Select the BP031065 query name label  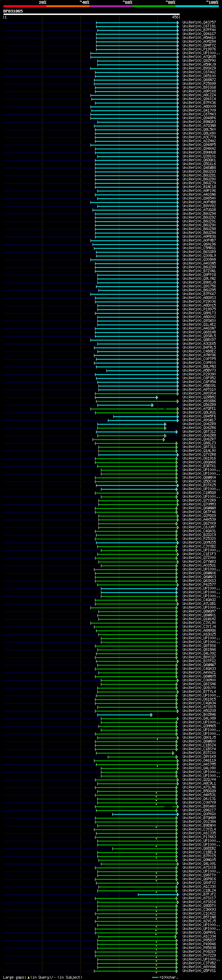coord(13,11)
